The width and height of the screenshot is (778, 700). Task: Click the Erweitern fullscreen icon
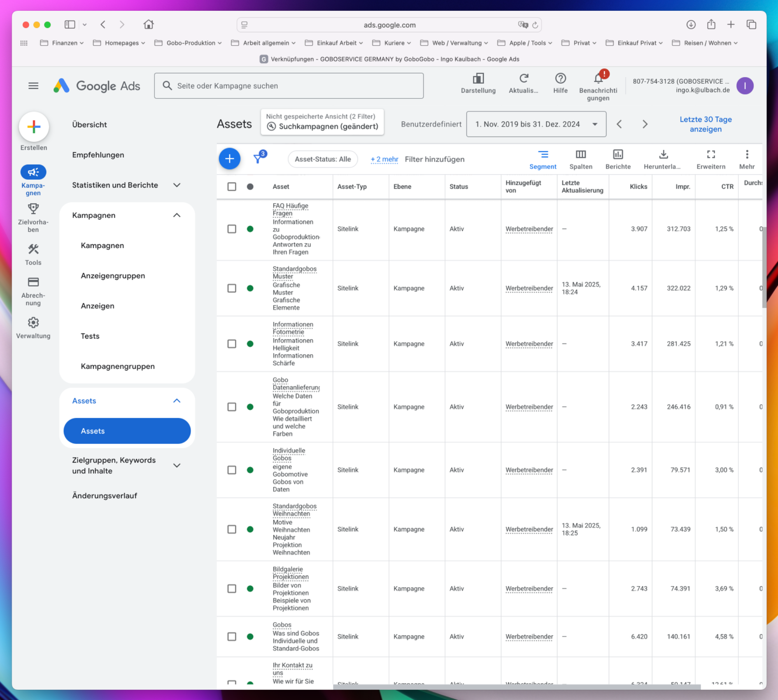pos(711,155)
